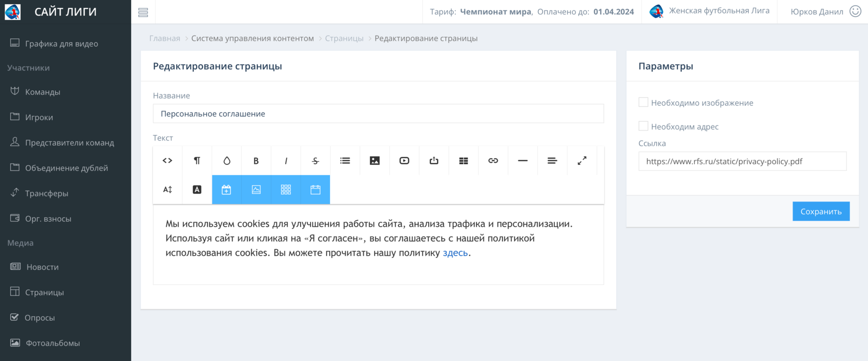Click blue calendar widget button
The image size is (868, 361).
(316, 190)
